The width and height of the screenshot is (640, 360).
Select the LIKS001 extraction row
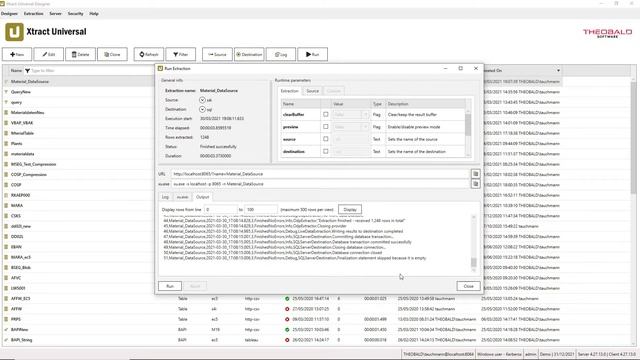(79, 288)
